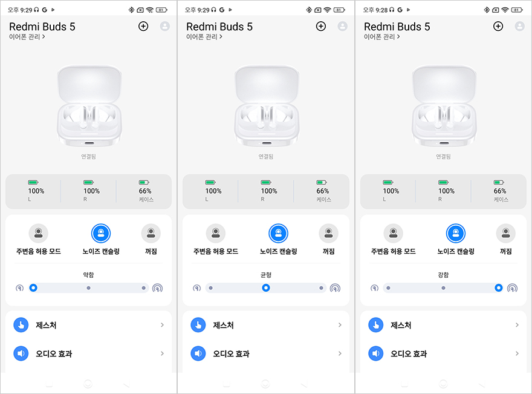Open the 제스처 menu on the 균형 screen
The image size is (532, 394).
tap(266, 325)
